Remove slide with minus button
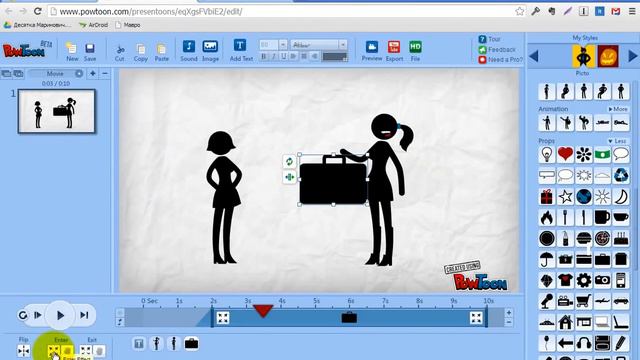 pos(105,73)
